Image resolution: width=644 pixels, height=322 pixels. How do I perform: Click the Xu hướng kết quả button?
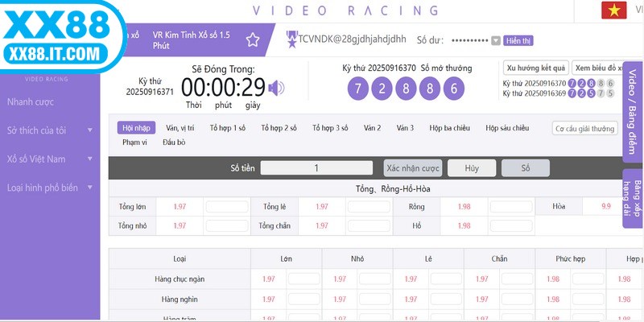pos(536,67)
